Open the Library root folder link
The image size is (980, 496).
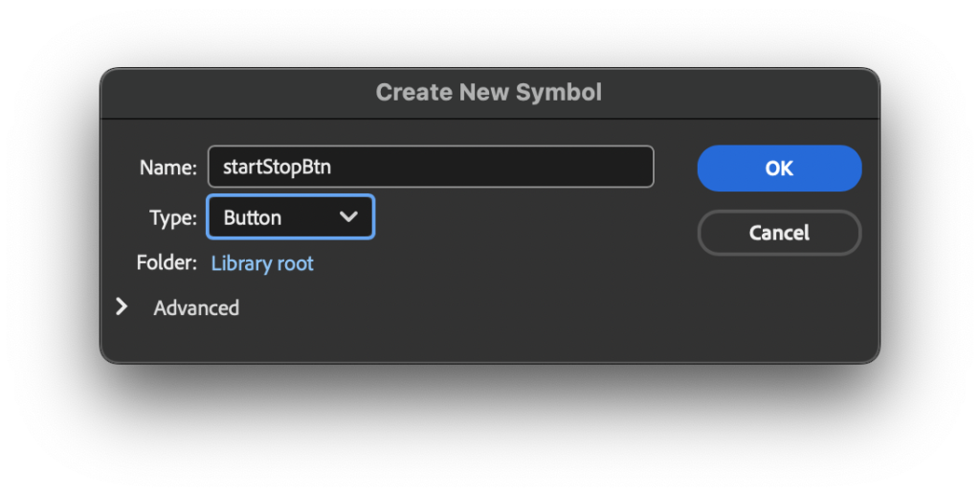coord(262,262)
